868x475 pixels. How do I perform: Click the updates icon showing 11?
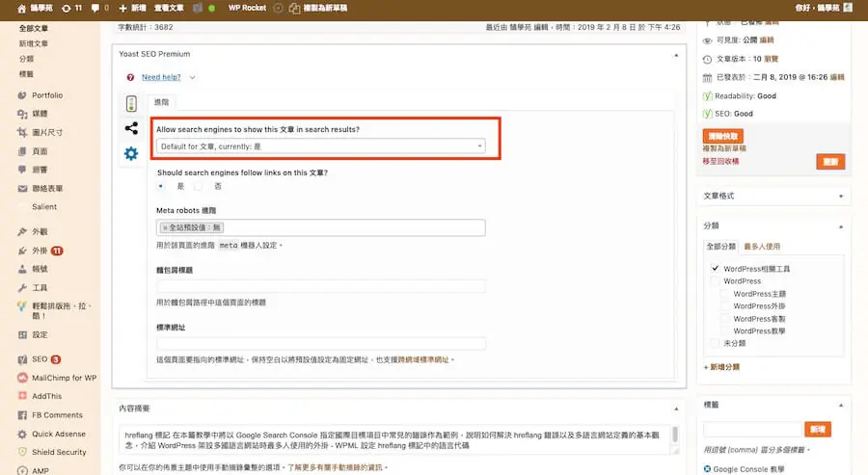click(x=67, y=9)
